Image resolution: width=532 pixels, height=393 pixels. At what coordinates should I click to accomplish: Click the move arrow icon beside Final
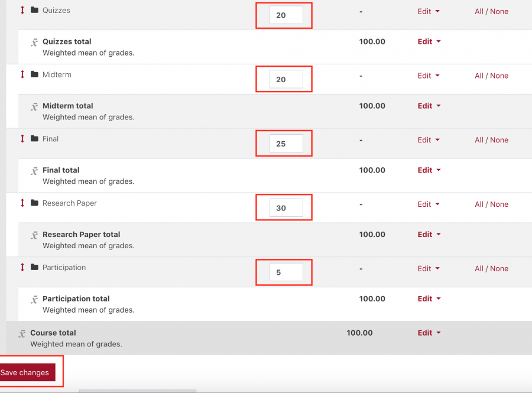(x=22, y=138)
